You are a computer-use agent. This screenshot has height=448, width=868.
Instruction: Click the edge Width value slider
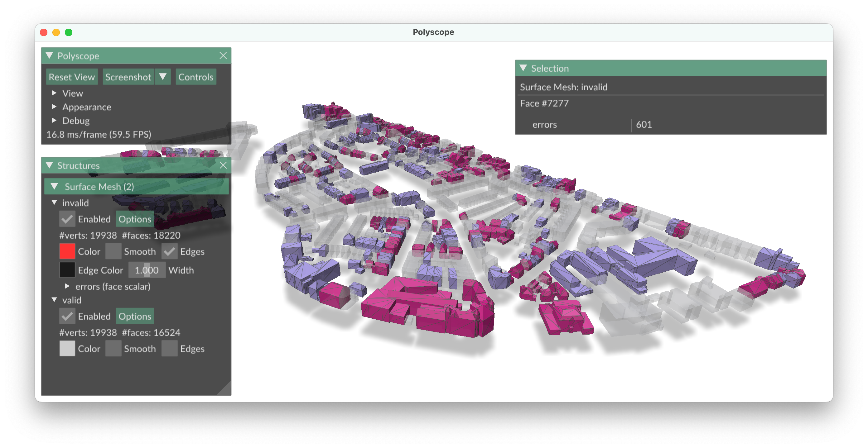click(147, 270)
